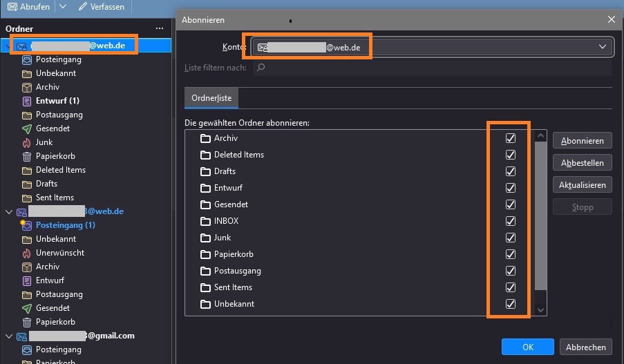The width and height of the screenshot is (624, 364).
Task: Click Verfassen in the toolbar
Action: coord(102,7)
